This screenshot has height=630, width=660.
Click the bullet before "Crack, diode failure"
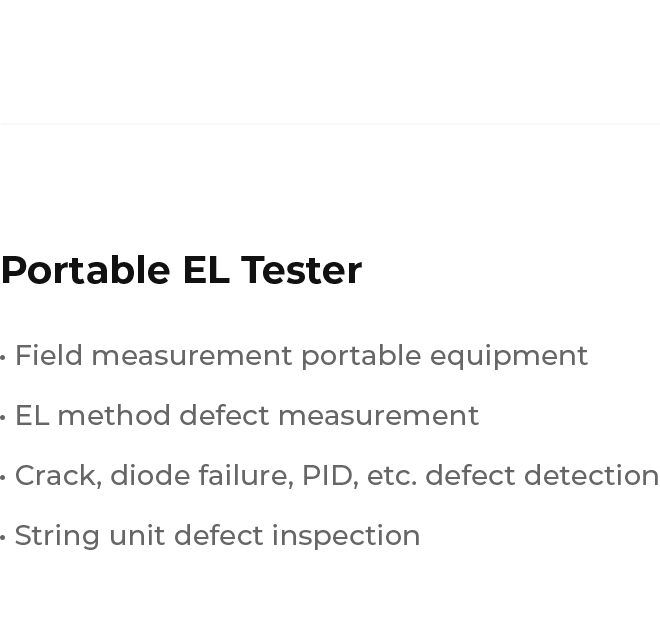[x=3, y=477]
